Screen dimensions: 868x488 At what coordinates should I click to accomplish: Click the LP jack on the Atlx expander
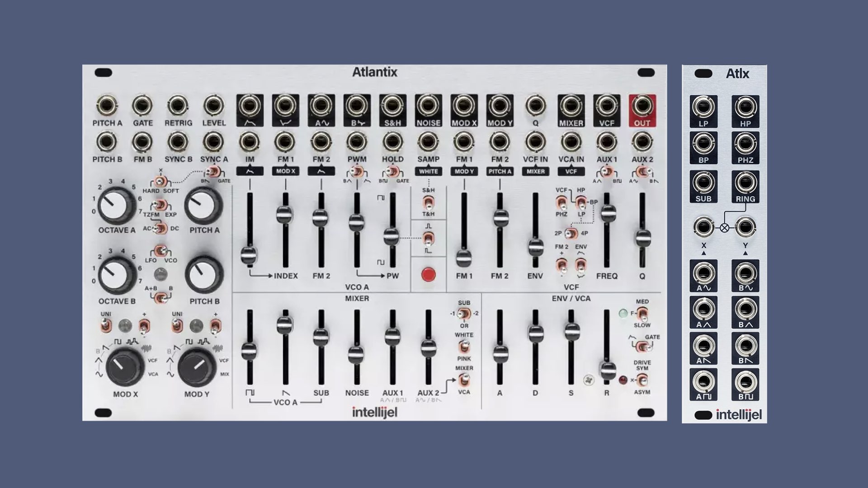[x=703, y=108]
